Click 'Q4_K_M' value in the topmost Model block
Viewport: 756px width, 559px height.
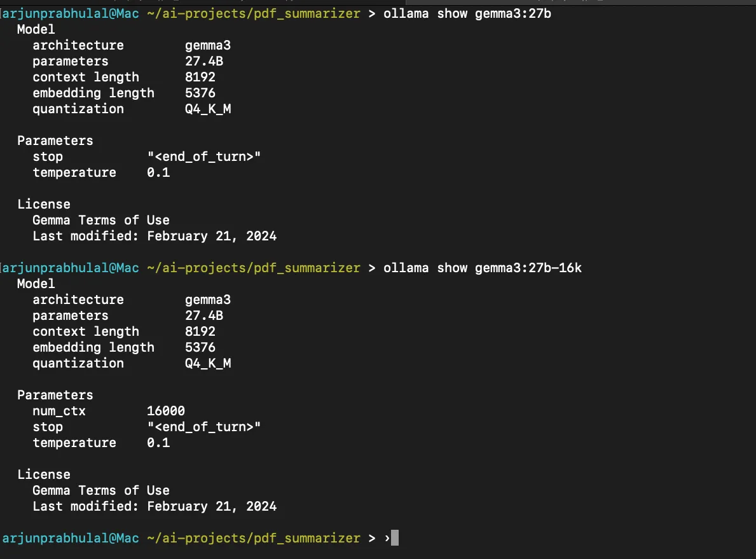(208, 109)
